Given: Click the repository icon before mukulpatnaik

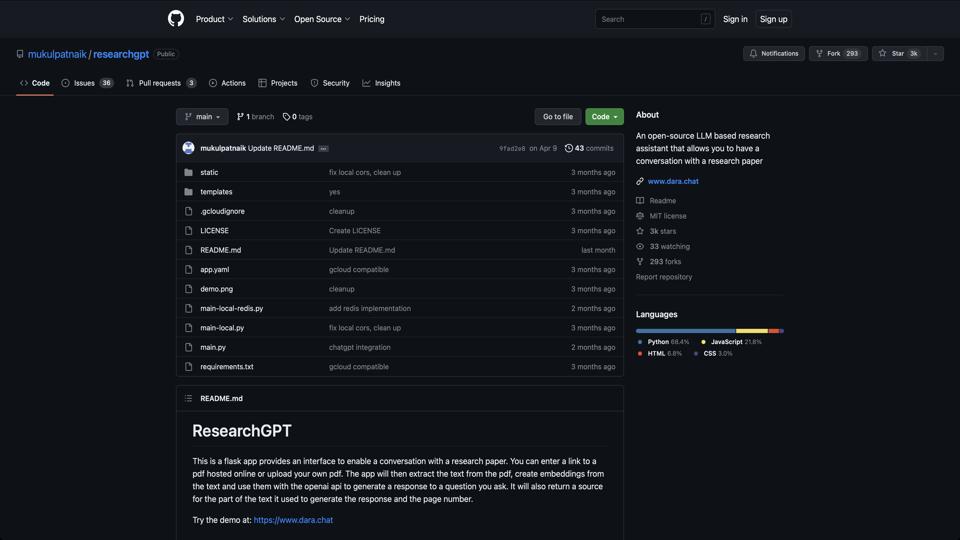Looking at the screenshot, I should point(20,54).
